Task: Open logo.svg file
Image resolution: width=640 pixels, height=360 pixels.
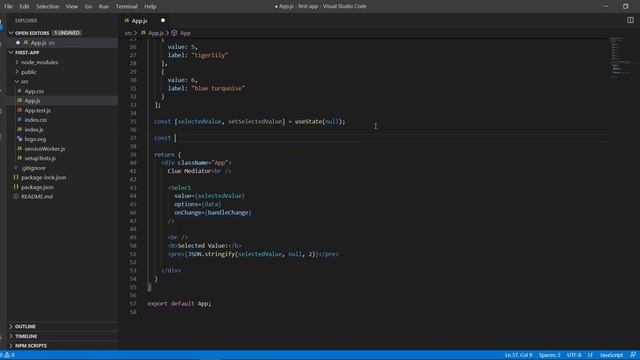Action: 35,139
